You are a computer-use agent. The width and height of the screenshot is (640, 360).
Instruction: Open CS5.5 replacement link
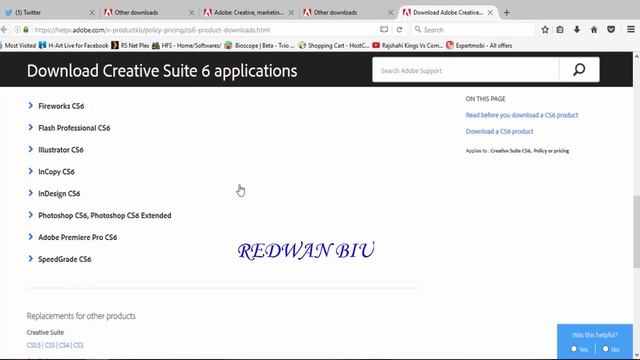pos(33,345)
